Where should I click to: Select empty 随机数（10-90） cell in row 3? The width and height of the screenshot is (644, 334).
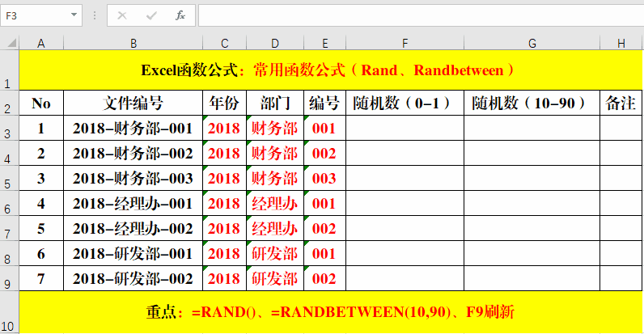532,128
